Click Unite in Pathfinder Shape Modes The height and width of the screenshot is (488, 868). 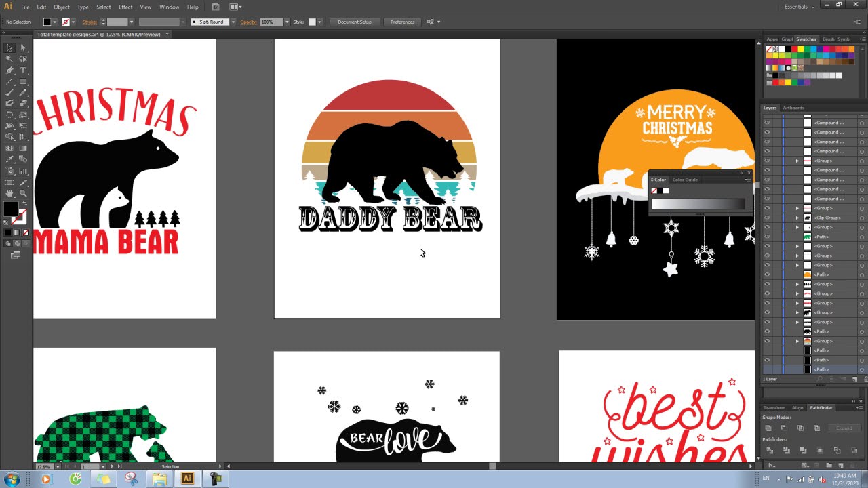point(768,428)
